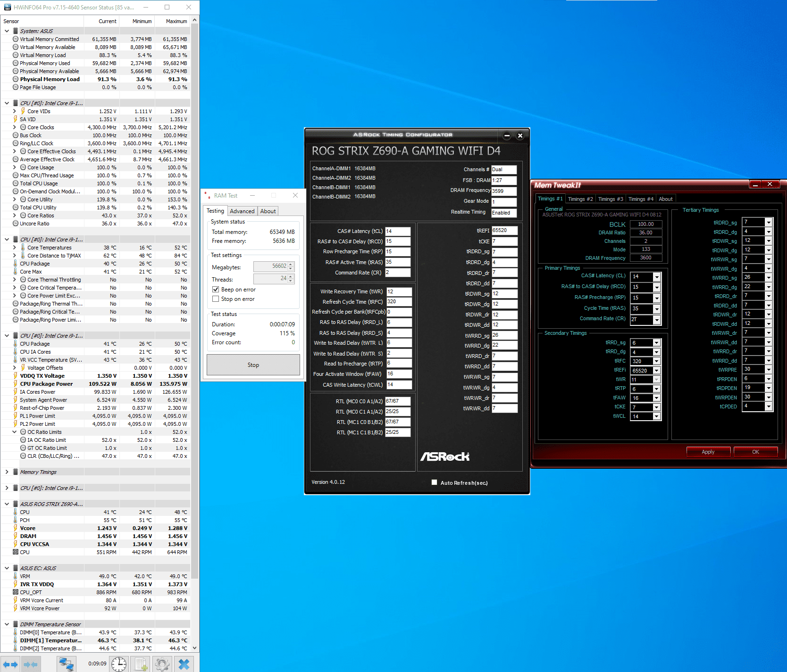Select the CPU Package Power sensor row
The image size is (787, 672).
pyautogui.click(x=95, y=384)
